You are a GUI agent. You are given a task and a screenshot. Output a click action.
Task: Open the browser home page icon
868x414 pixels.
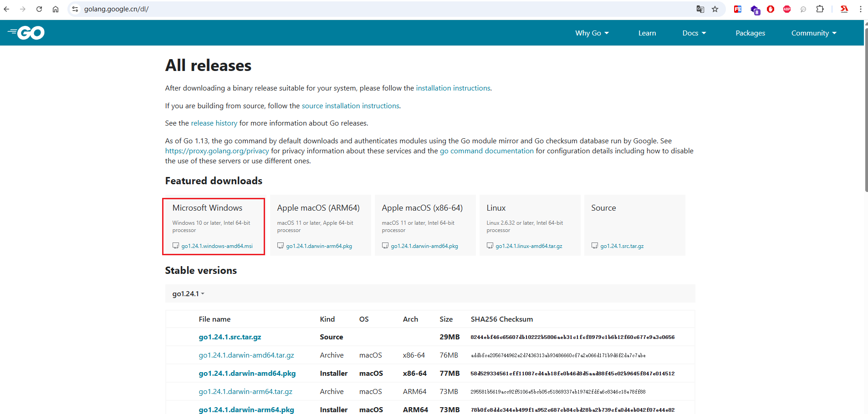point(56,9)
